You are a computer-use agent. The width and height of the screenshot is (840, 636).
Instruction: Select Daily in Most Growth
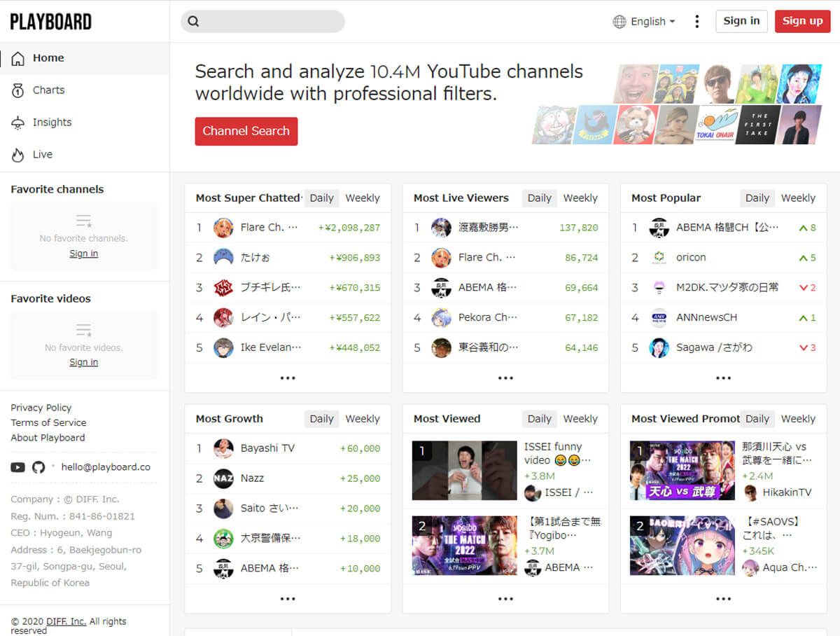point(321,419)
